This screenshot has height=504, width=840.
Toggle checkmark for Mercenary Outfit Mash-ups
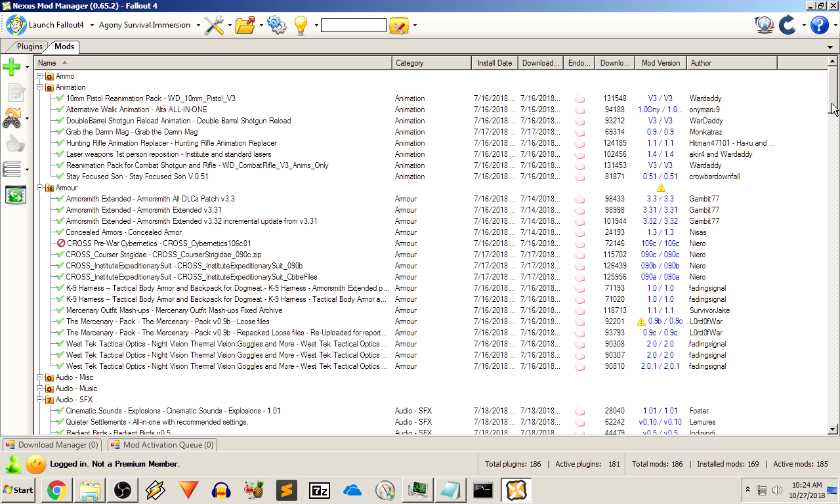(60, 310)
